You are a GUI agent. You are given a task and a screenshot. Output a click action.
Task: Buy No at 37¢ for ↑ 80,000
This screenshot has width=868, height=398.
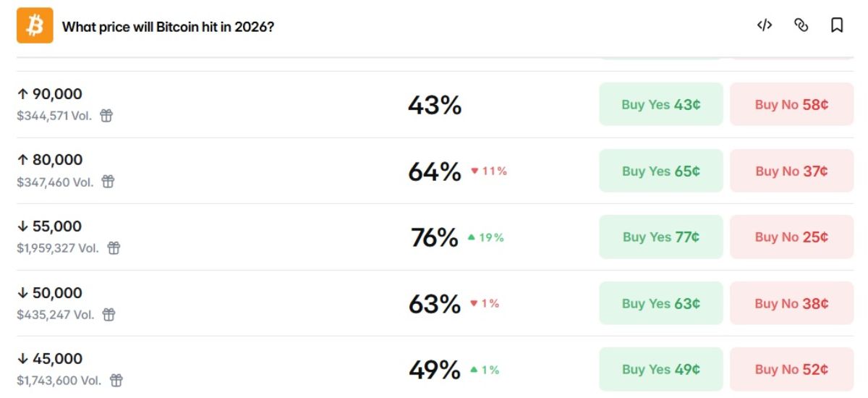tap(791, 171)
